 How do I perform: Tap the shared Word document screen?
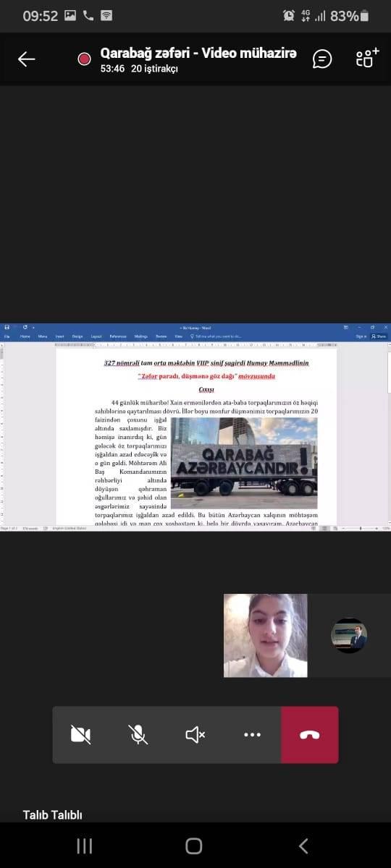195,428
